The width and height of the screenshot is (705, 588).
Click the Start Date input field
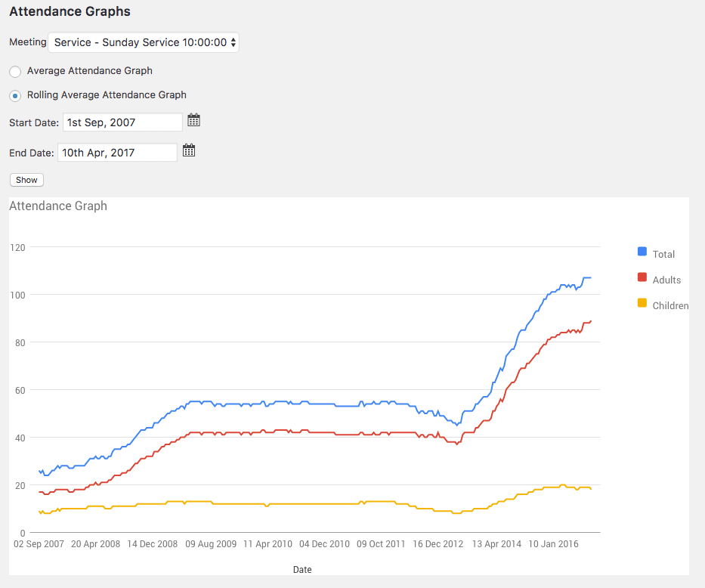tap(122, 122)
